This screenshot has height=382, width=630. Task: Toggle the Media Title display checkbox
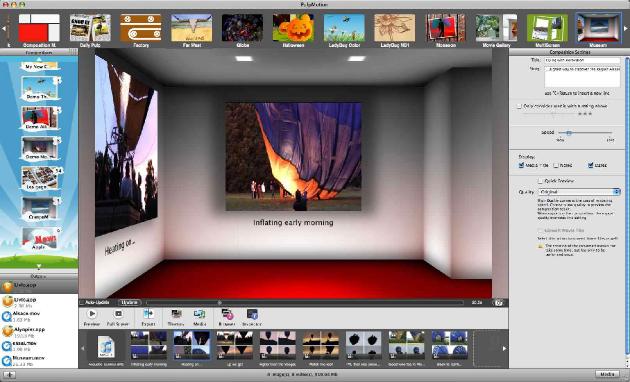[x=521, y=165]
